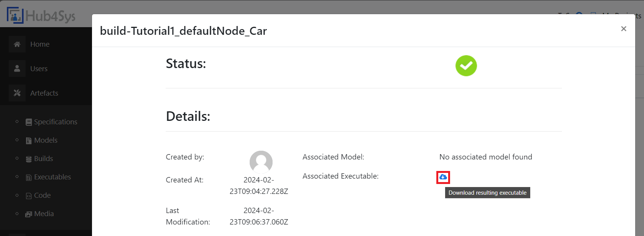644x236 pixels.
Task: Click the Builds database icon
Action: point(29,159)
